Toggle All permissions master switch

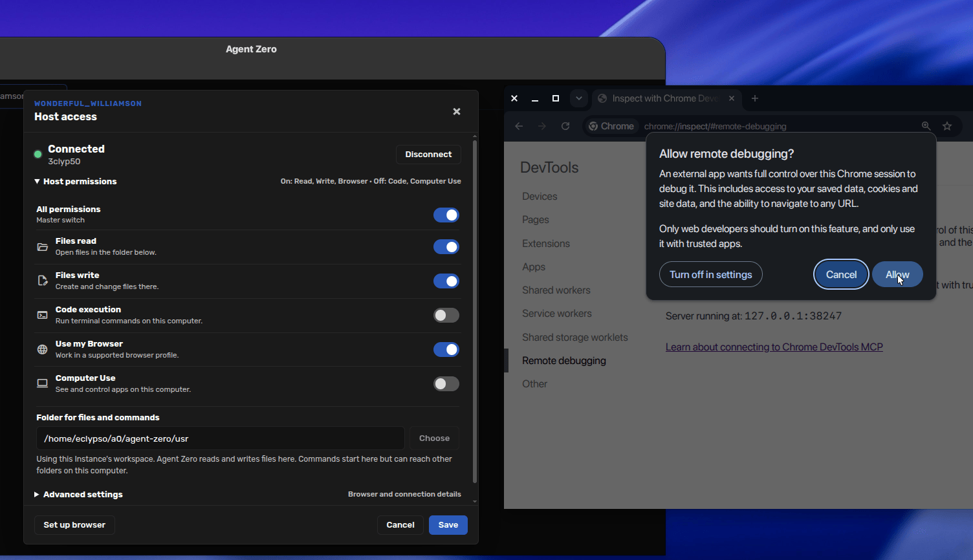[446, 215]
